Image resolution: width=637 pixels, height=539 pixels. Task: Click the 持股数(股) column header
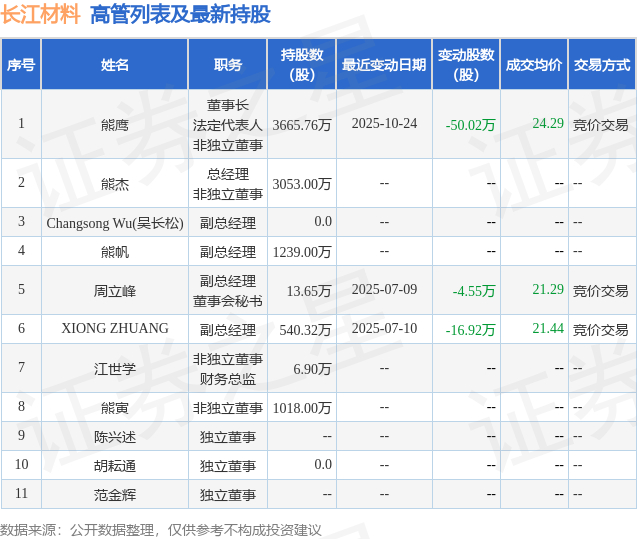[x=301, y=65]
